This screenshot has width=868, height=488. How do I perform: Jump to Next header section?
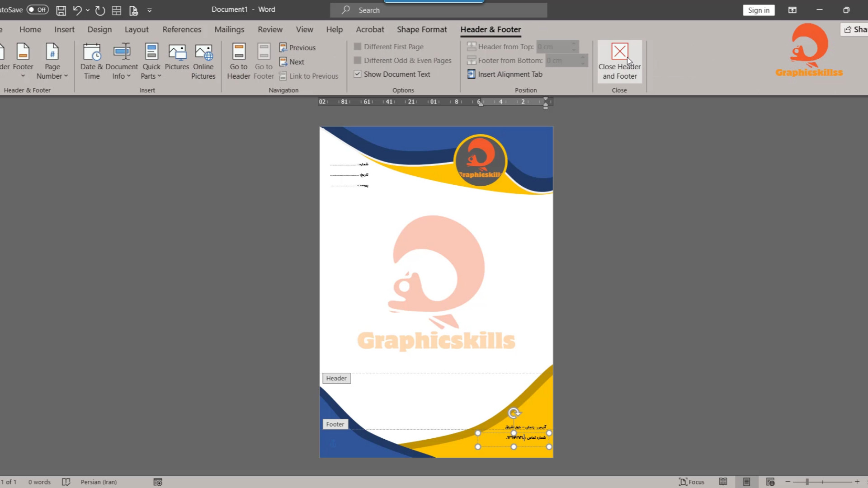292,62
